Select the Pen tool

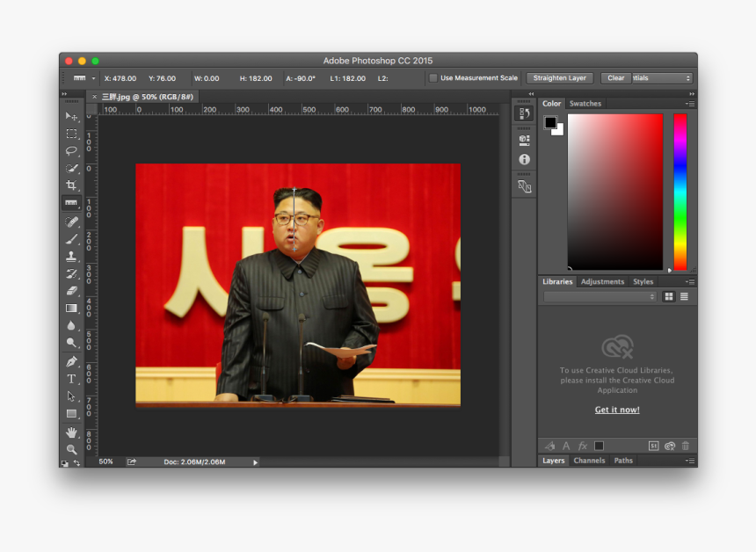tap(71, 361)
